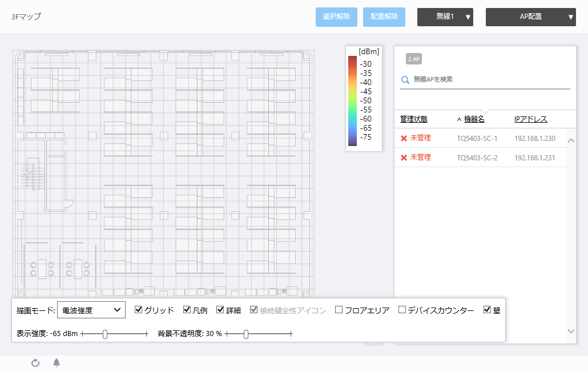
Task: Select the TQ5403-SC-2 device name
Action: click(x=477, y=157)
